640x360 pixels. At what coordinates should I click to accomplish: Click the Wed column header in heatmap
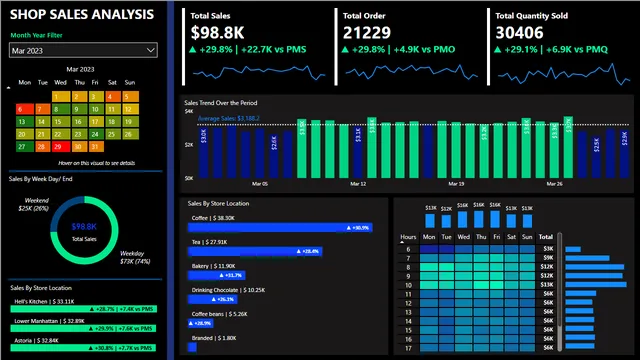coord(463,237)
